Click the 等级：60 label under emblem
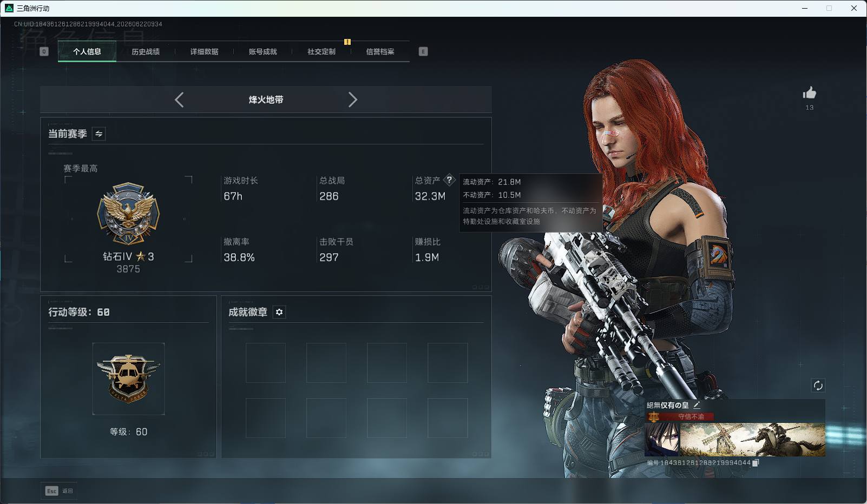The width and height of the screenshot is (867, 504). pyautogui.click(x=128, y=432)
